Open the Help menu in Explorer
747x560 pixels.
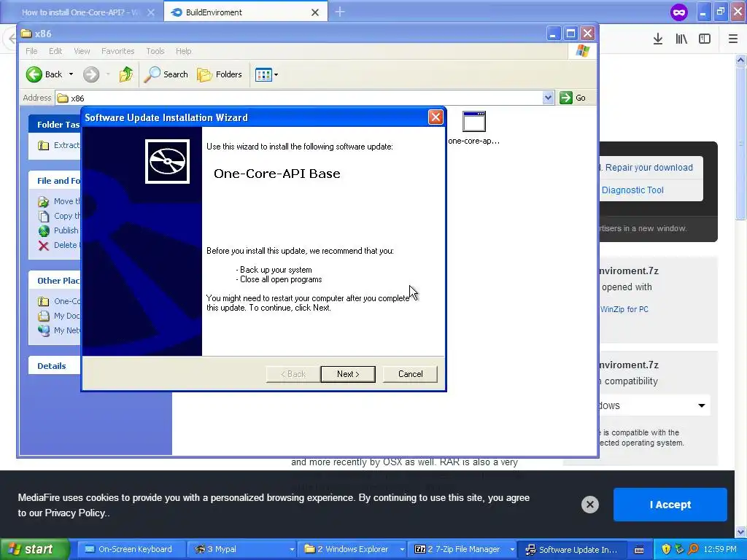coord(183,51)
